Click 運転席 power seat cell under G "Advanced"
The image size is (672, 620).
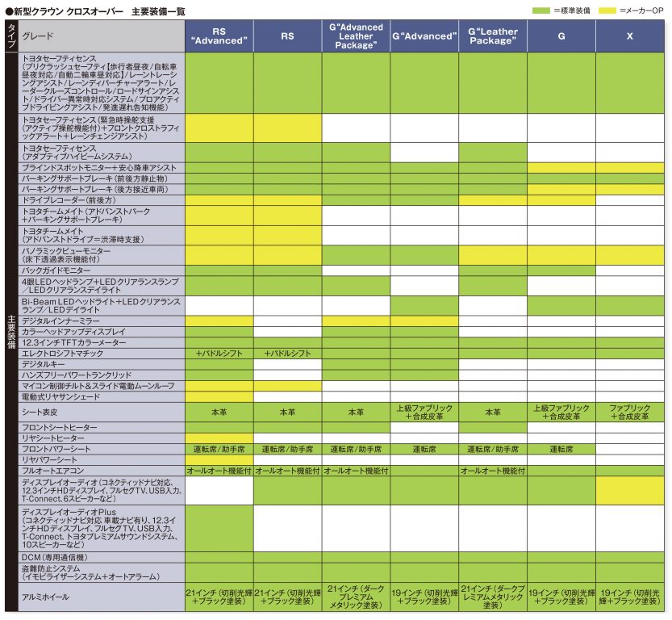[x=424, y=449]
